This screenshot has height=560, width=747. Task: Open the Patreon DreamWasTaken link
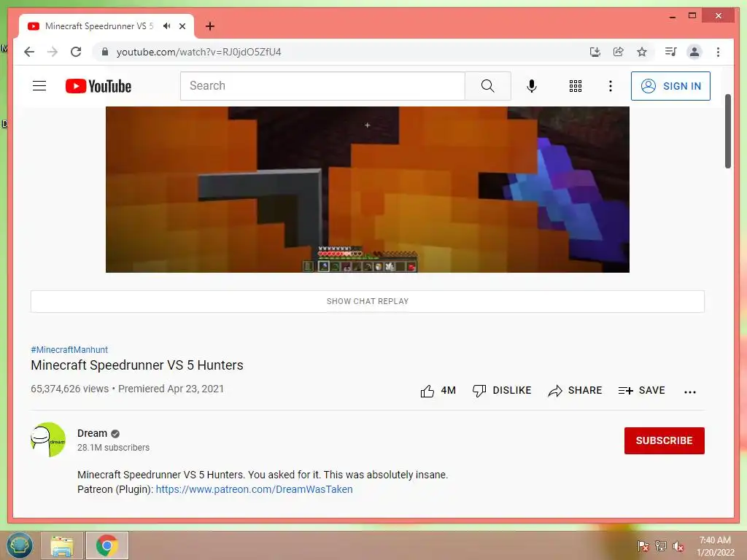click(254, 489)
